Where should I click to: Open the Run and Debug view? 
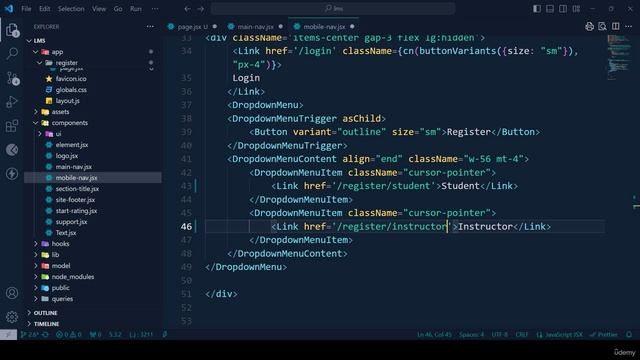(12, 102)
